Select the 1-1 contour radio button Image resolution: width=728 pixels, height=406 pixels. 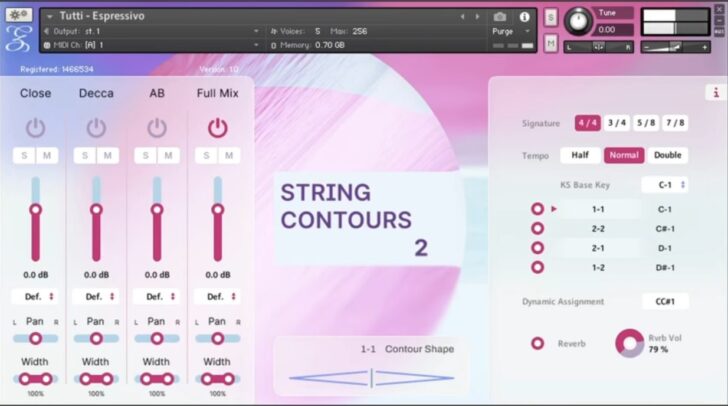(537, 209)
